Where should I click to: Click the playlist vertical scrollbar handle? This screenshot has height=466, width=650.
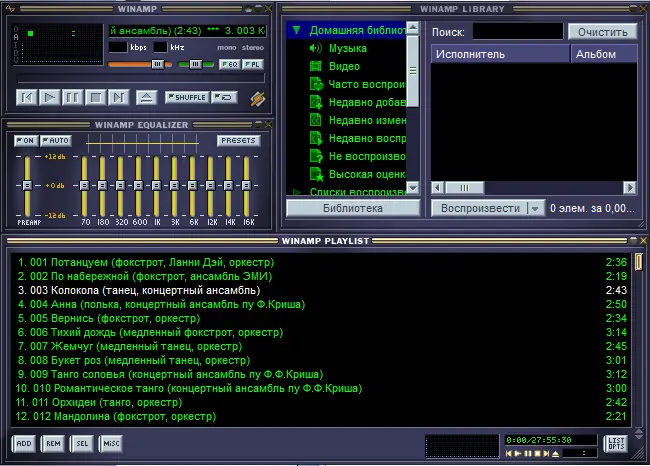click(639, 262)
